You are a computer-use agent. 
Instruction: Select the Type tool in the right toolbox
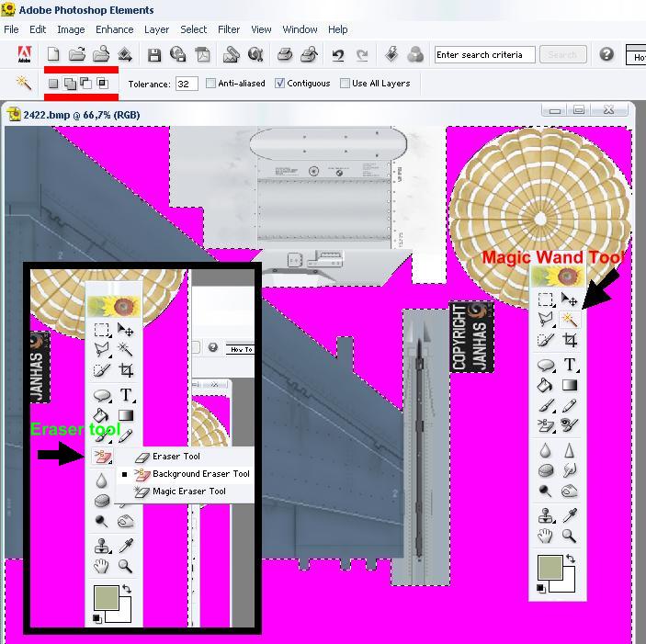[570, 366]
